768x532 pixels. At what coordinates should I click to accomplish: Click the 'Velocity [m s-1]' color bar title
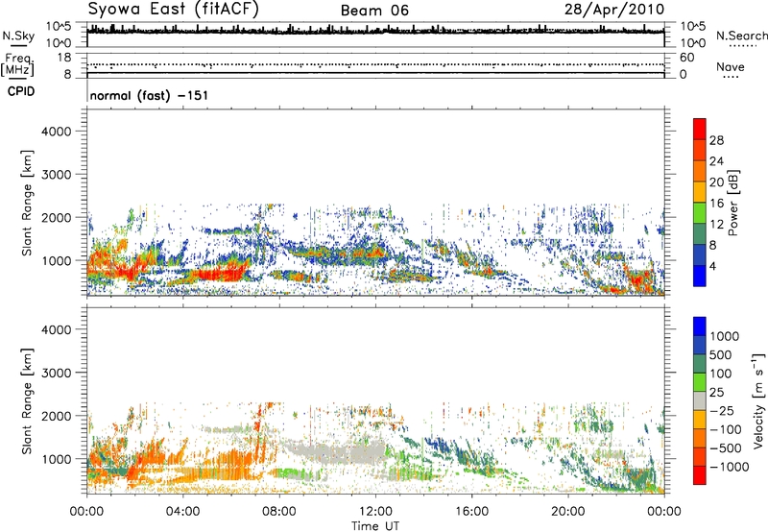pos(758,400)
